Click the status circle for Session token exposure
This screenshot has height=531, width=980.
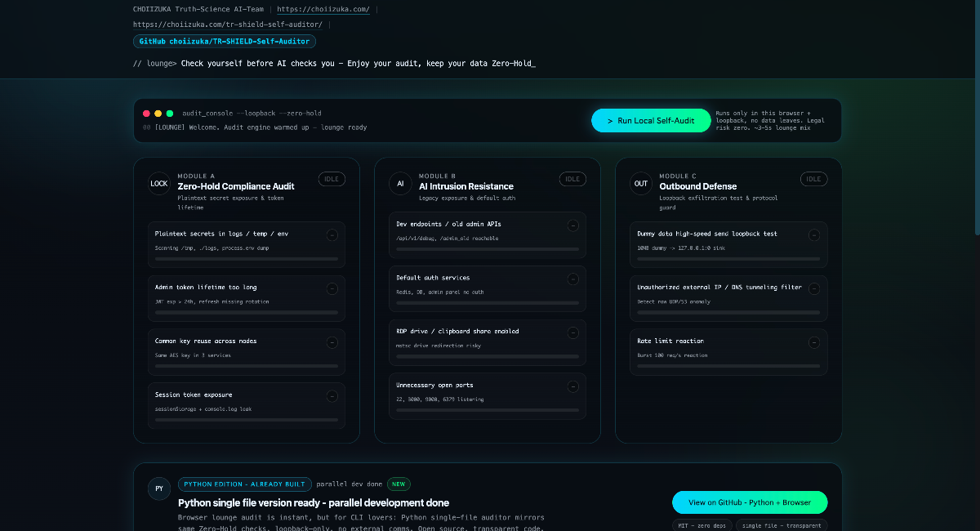pos(332,396)
